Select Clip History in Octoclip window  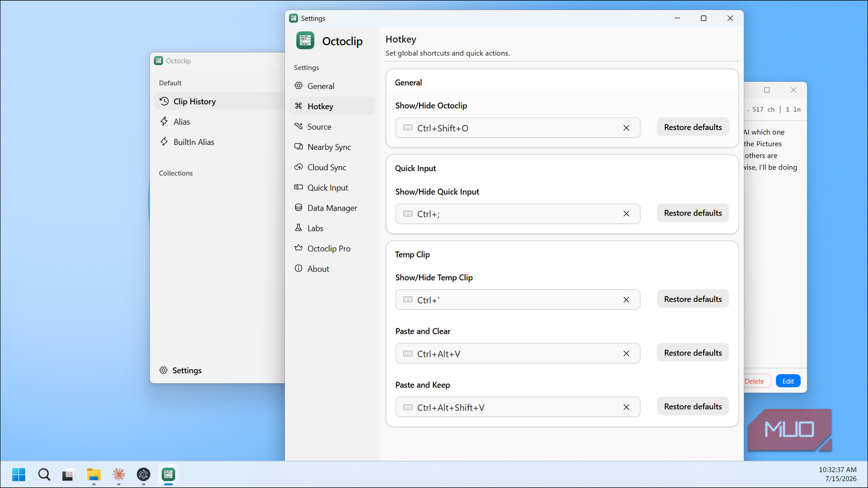point(220,101)
